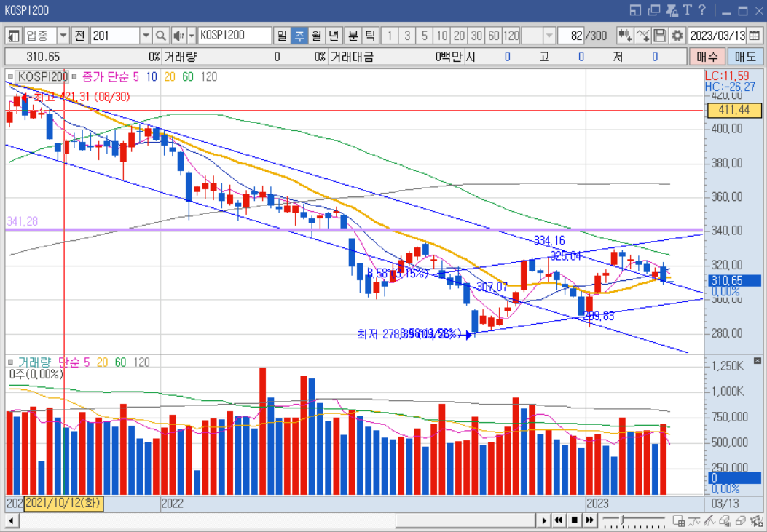
Task: Click the 매도 sell button
Action: tap(745, 57)
